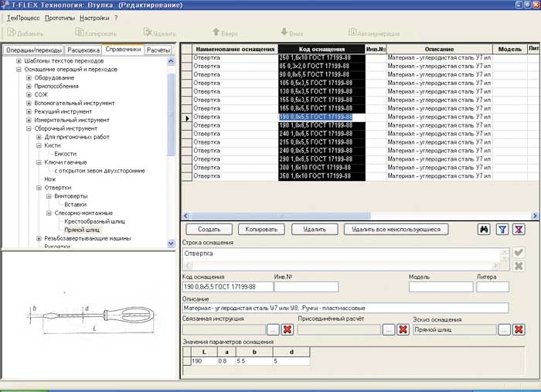The image size is (541, 392).
Task: Expand the Режущий инструмент tree node
Action: tap(29, 112)
